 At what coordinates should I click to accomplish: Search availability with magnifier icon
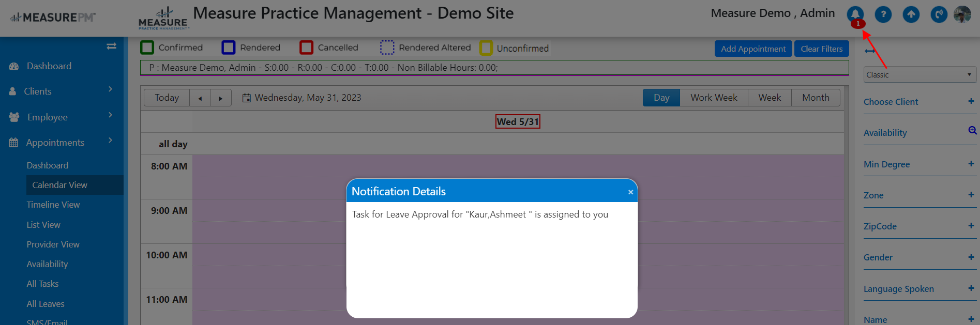[972, 131]
